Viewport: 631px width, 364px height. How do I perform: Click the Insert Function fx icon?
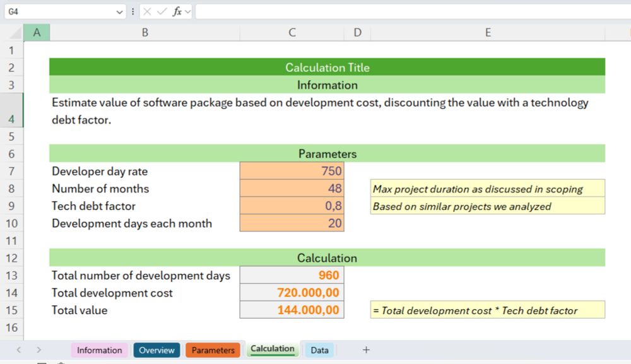pyautogui.click(x=177, y=11)
